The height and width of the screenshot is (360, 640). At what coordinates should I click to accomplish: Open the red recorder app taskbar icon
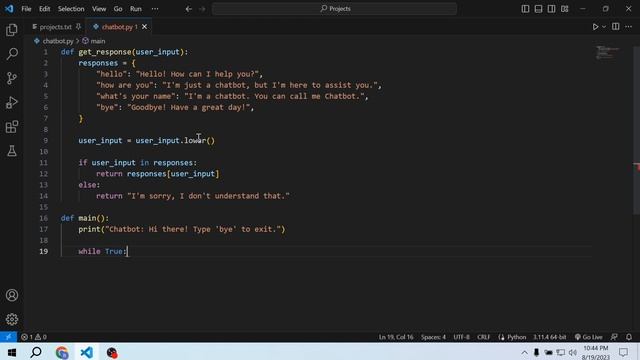click(111, 352)
